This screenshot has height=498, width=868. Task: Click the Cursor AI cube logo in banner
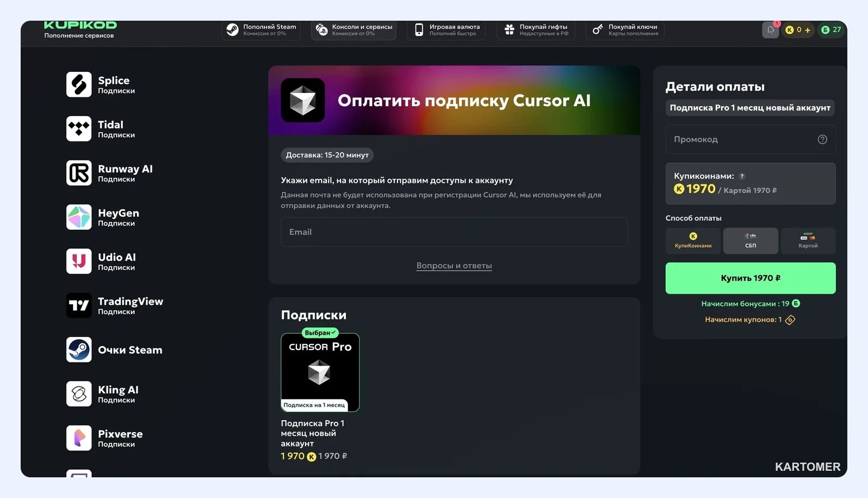click(303, 100)
